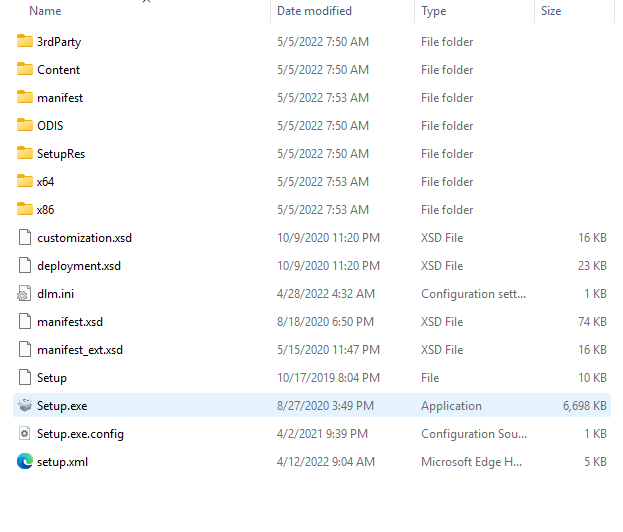Select the extensionless Setup file icon
Screen dimensions: 623x532
point(25,377)
